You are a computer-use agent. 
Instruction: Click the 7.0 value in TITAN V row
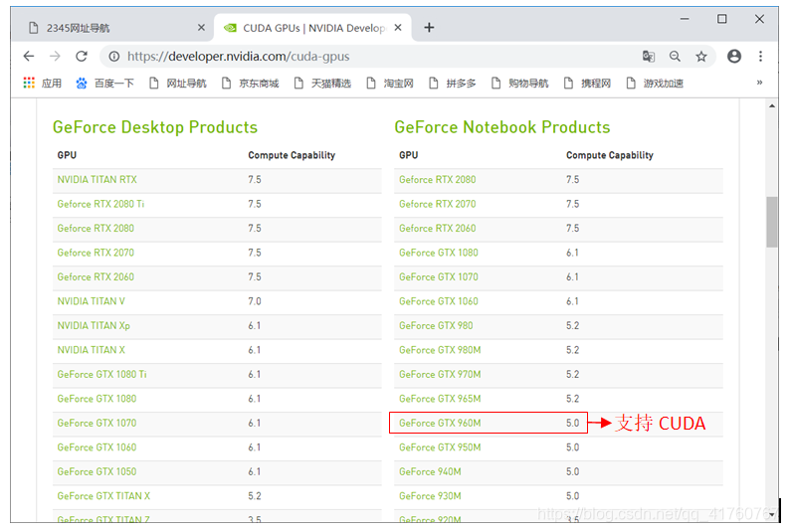coord(255,301)
